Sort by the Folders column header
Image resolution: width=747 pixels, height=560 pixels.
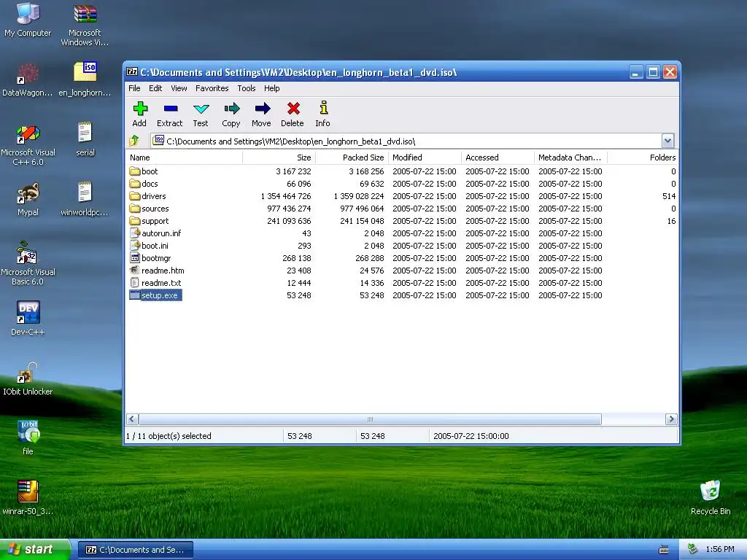(x=643, y=157)
